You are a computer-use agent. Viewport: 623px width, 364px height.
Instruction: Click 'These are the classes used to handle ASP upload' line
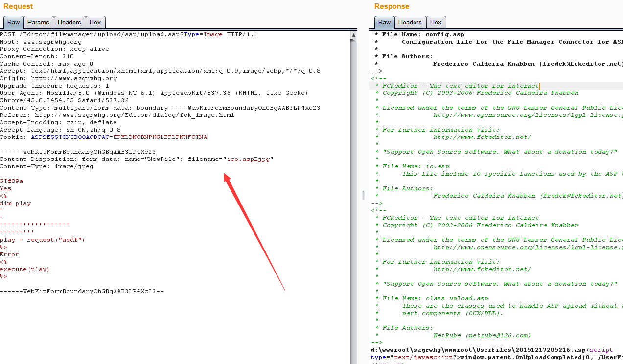pos(512,306)
